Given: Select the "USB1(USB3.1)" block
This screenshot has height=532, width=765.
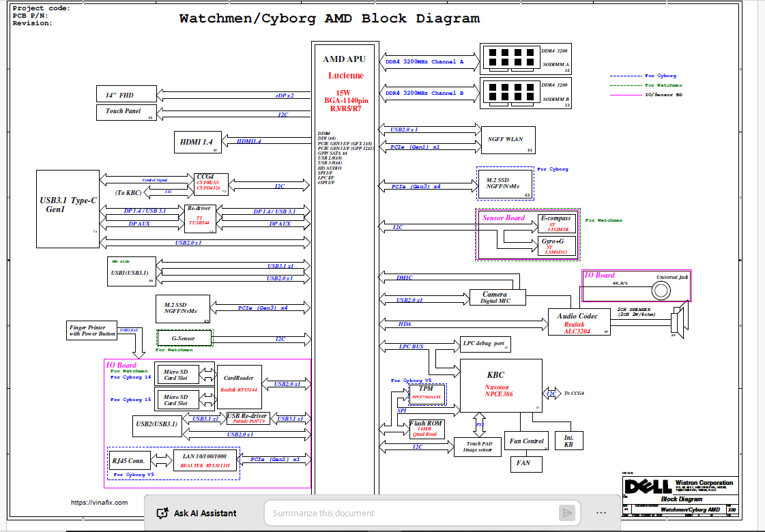Looking at the screenshot, I should click(131, 271).
